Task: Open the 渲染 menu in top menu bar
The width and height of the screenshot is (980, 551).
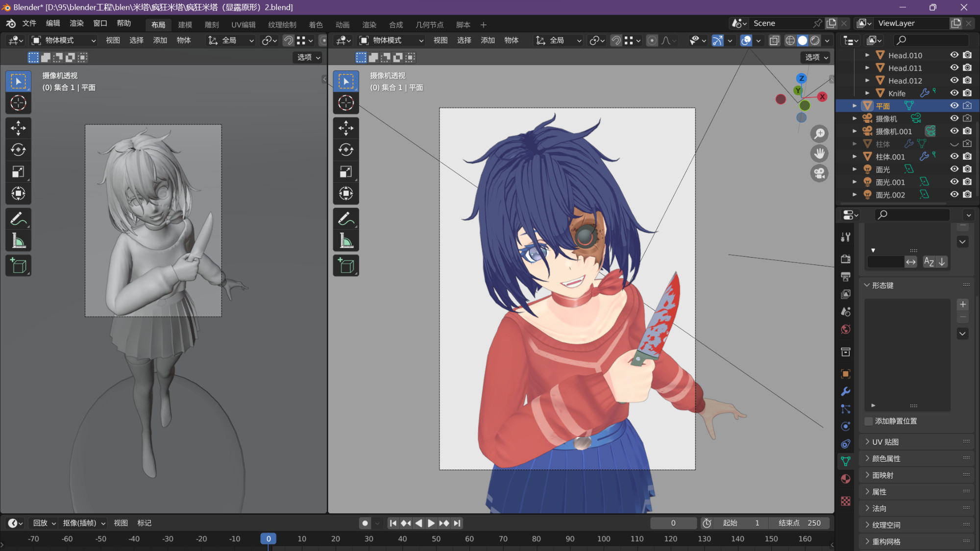Action: pyautogui.click(x=76, y=23)
